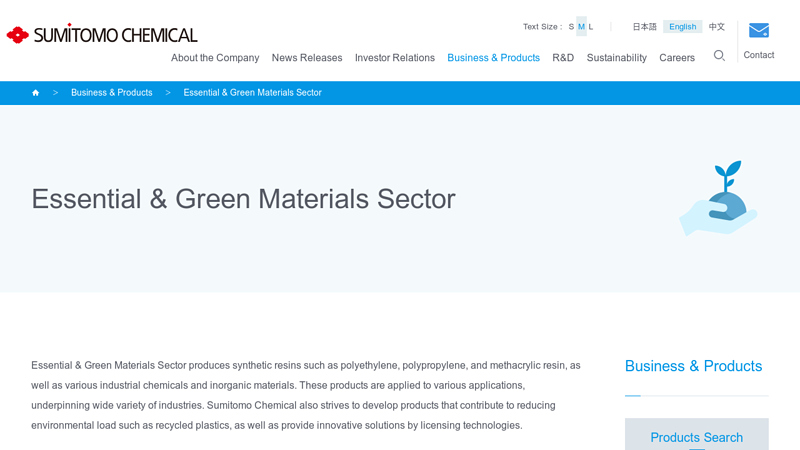Click the Contact envelope icon
The height and width of the screenshot is (450, 800).
(x=759, y=30)
